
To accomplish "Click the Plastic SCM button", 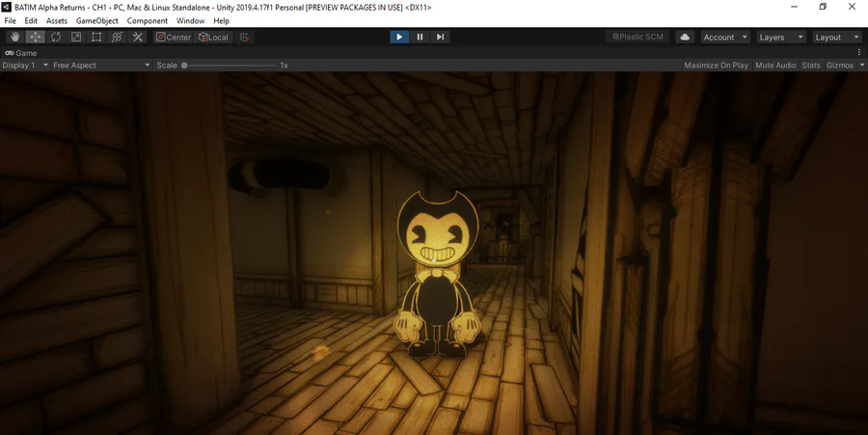I will point(637,37).
